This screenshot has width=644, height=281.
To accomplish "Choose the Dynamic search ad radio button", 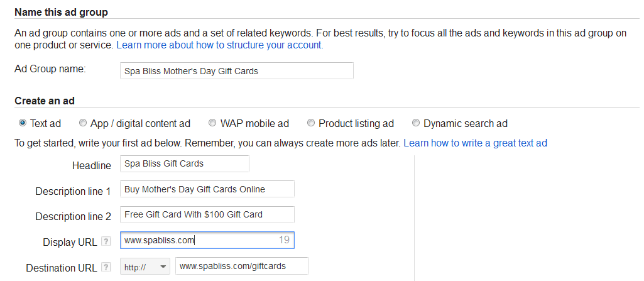I will pyautogui.click(x=416, y=123).
